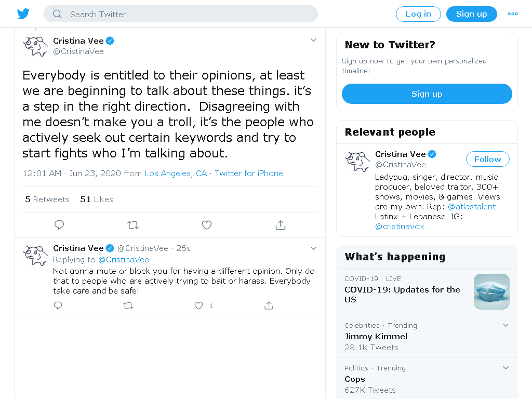Reply to the main tweet via comment icon
Image resolution: width=532 pixels, height=399 pixels.
tap(59, 225)
